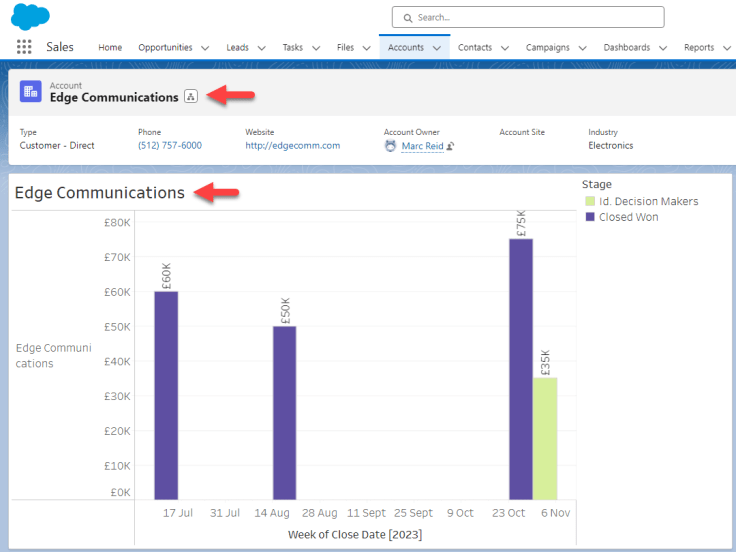The image size is (736, 552).
Task: Open the Accounts tab dropdown chevron
Action: 436,48
